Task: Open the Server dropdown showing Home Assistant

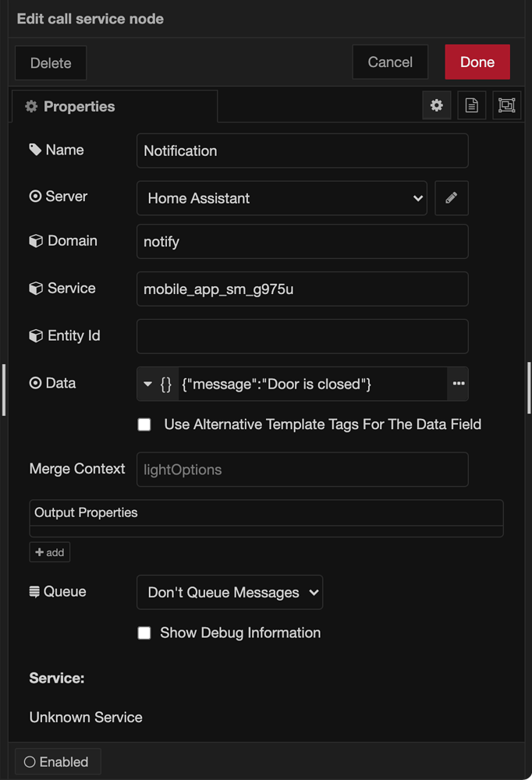Action: coord(281,198)
